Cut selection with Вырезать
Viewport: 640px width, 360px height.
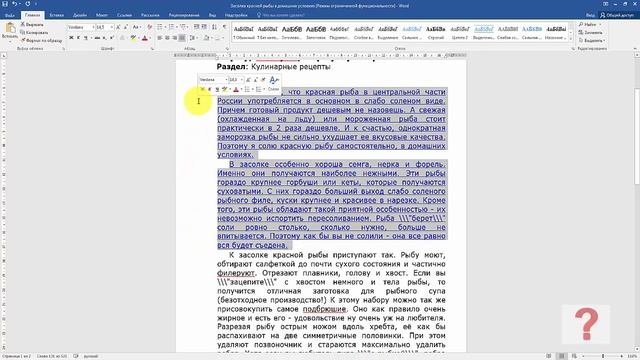pyautogui.click(x=32, y=24)
